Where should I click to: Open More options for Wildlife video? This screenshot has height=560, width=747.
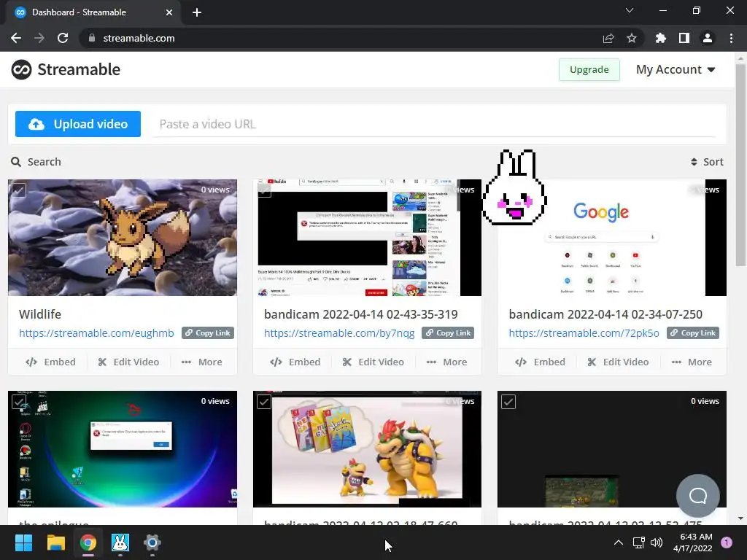(202, 362)
